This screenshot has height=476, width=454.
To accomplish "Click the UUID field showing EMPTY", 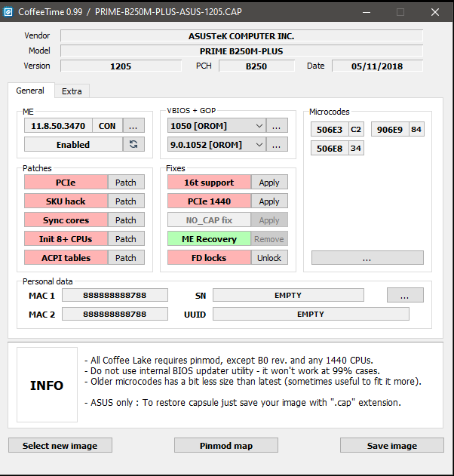I will click(311, 314).
